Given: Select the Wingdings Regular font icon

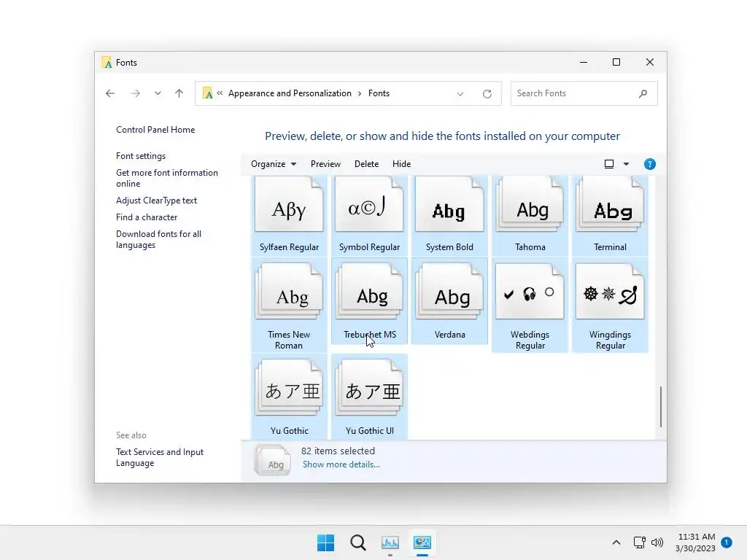Looking at the screenshot, I should pos(610,292).
